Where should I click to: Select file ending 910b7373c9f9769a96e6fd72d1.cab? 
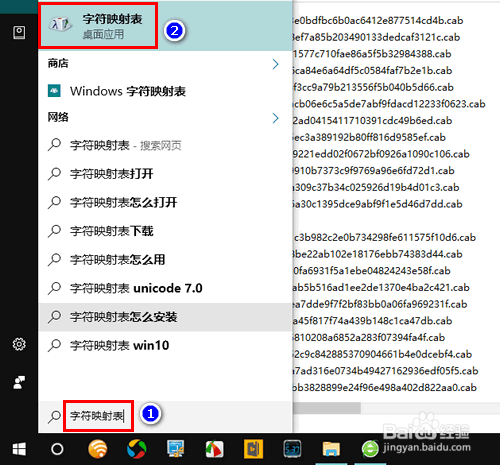click(x=374, y=171)
